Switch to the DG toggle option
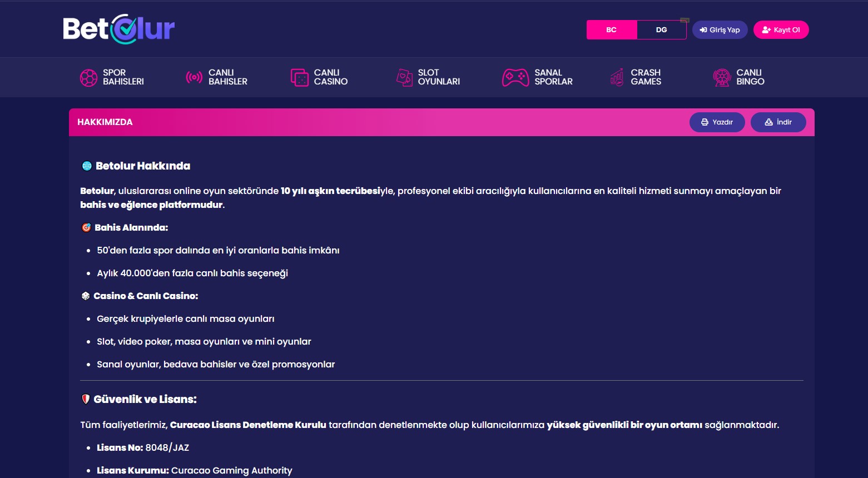 [661, 29]
